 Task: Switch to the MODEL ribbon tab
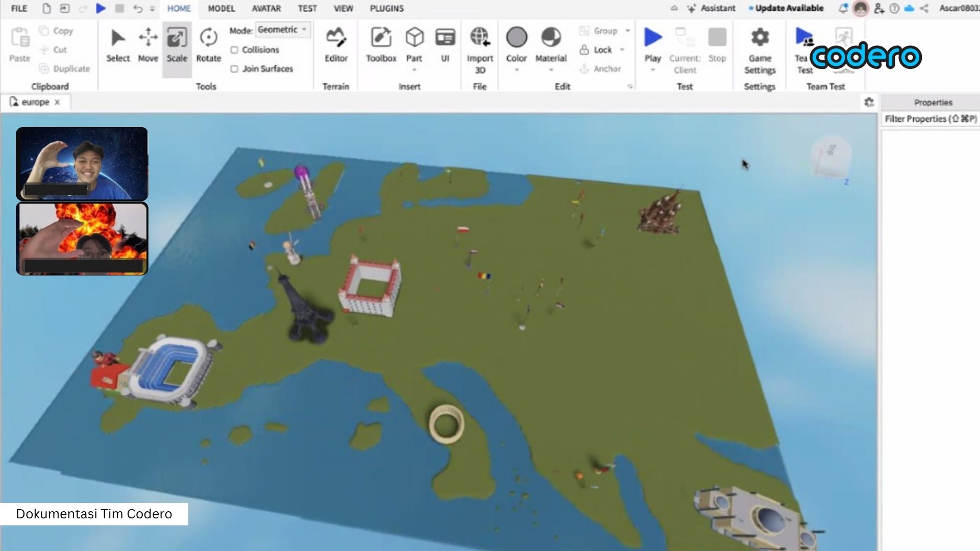pyautogui.click(x=222, y=9)
